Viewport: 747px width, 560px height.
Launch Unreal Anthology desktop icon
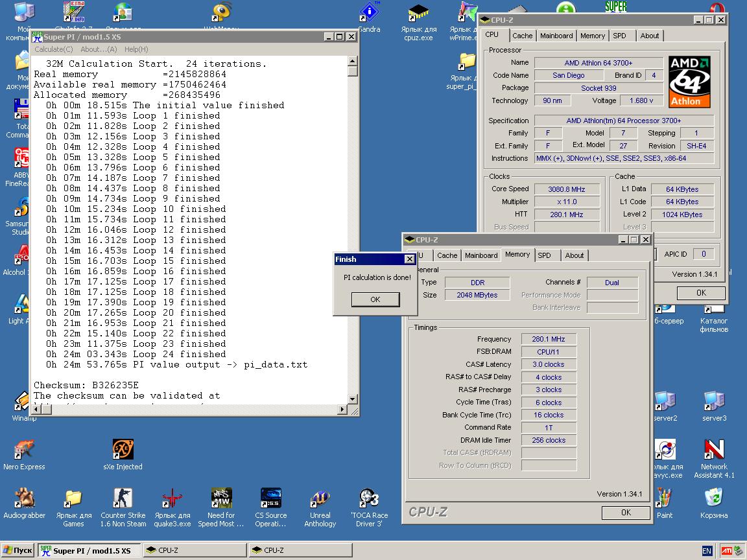(x=320, y=507)
